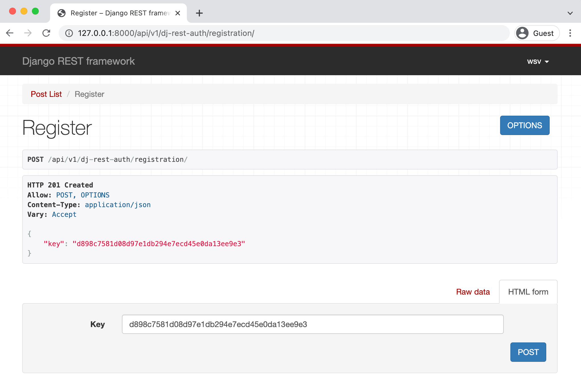The width and height of the screenshot is (581, 392).
Task: Select the HTML form tab
Action: coord(528,292)
